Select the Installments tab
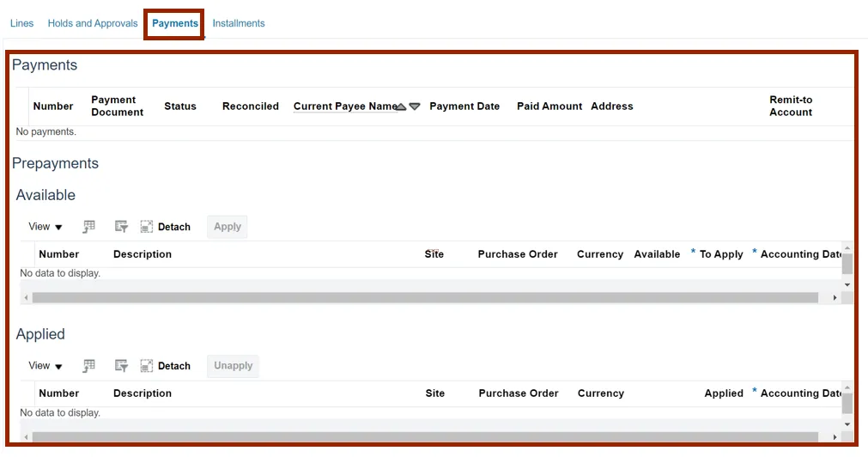The image size is (868, 457). 239,23
